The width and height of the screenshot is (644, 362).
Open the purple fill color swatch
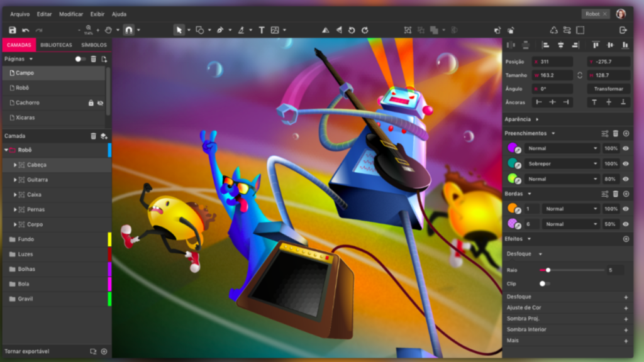[512, 147]
